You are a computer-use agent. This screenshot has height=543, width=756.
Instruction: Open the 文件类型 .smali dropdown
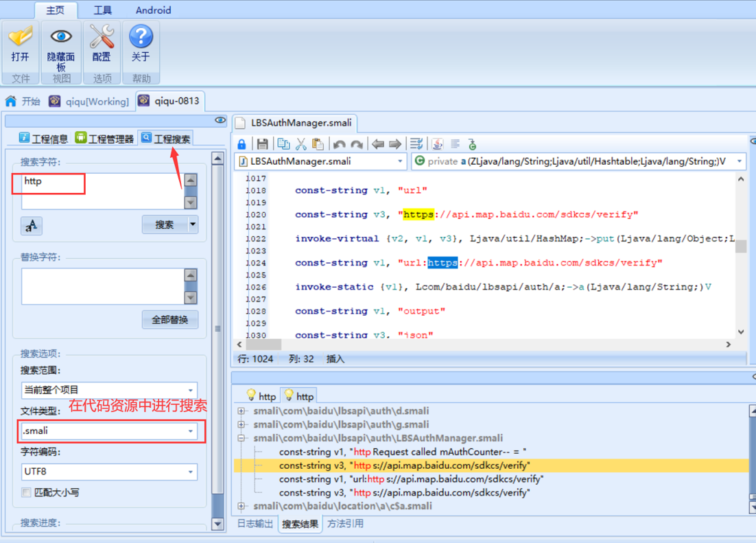tap(110, 430)
